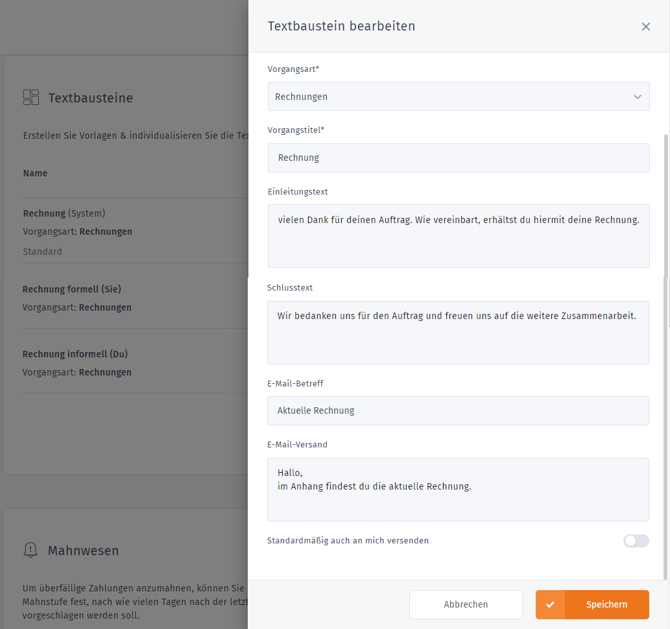670x629 pixels.
Task: Close the Textbaustein bearbeiten panel
Action: click(x=645, y=27)
